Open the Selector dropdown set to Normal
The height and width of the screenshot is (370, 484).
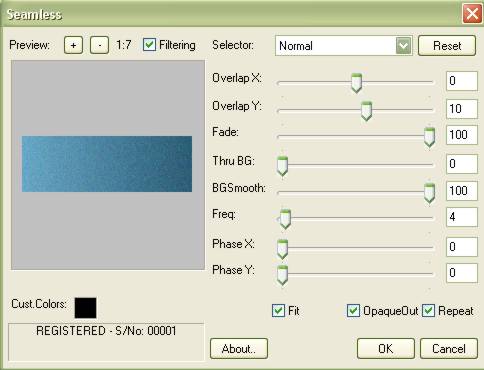[344, 46]
